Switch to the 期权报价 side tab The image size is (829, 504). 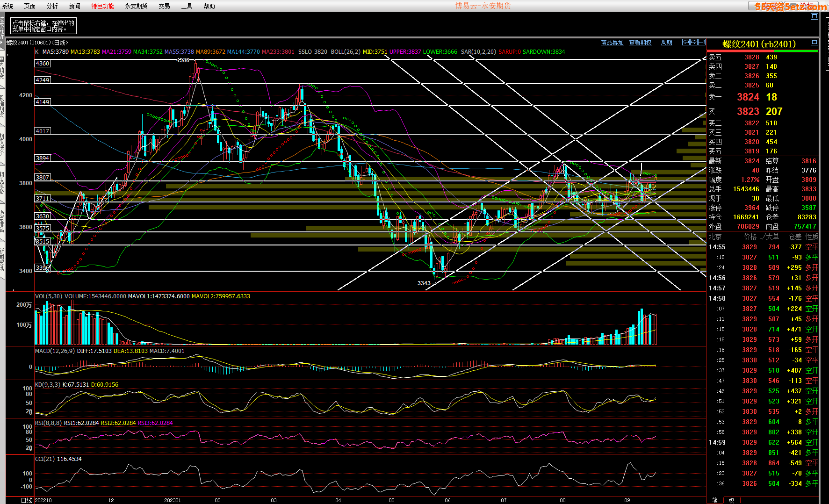[x=2, y=145]
